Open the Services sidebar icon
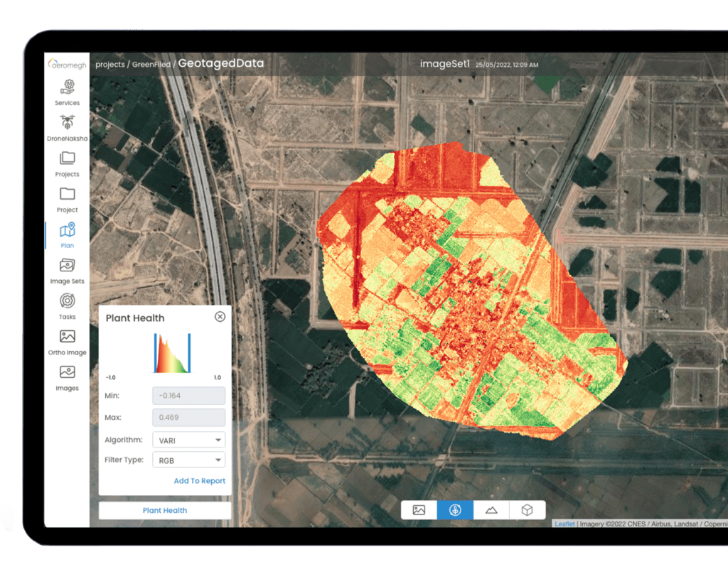The image size is (728, 579). [68, 87]
